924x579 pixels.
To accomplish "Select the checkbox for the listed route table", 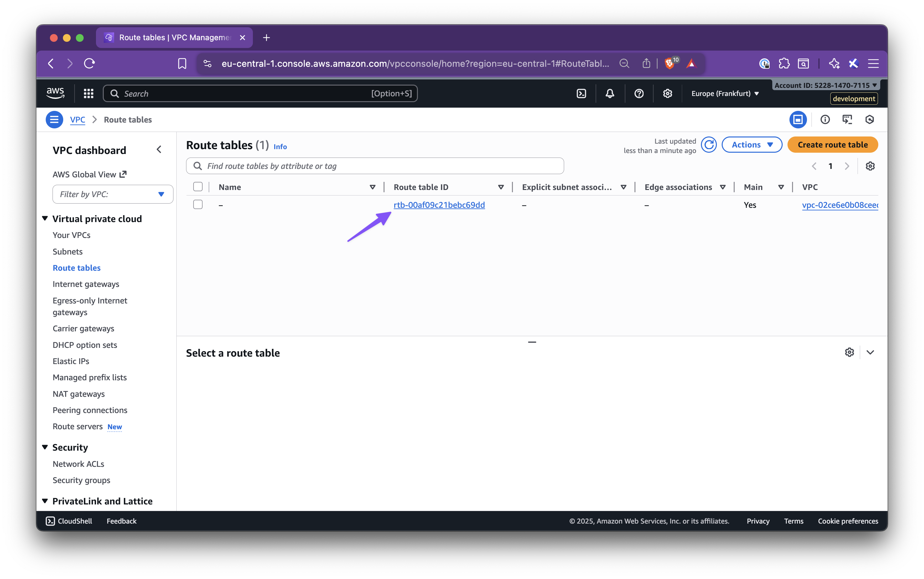I will pos(197,204).
